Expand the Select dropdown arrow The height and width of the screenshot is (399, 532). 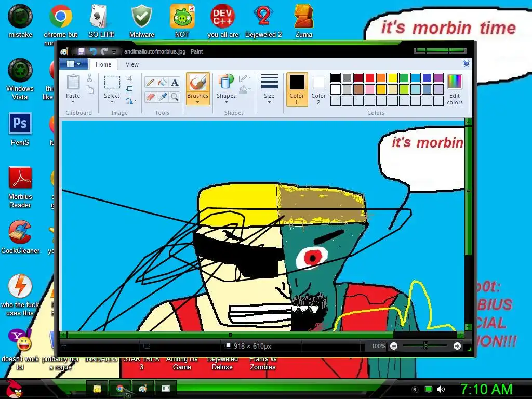tap(112, 102)
